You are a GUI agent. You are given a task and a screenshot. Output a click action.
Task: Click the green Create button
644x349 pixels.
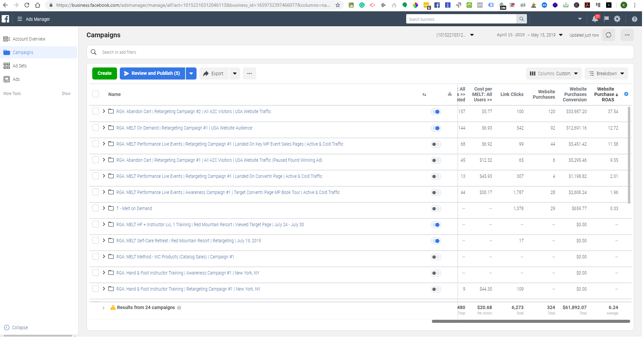pos(105,73)
